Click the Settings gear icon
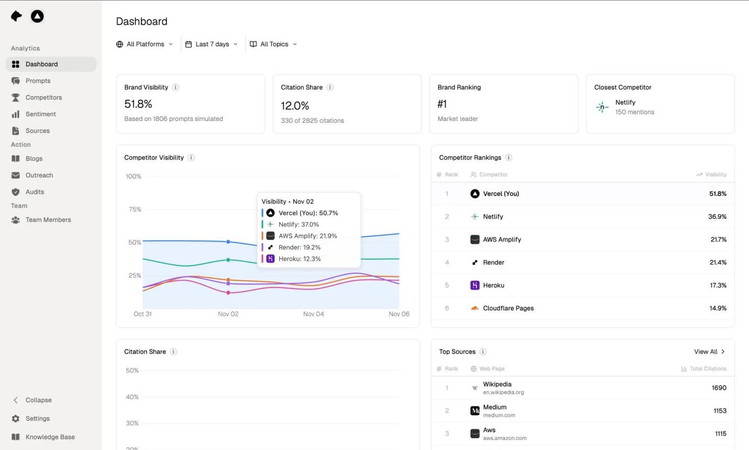 pos(15,418)
